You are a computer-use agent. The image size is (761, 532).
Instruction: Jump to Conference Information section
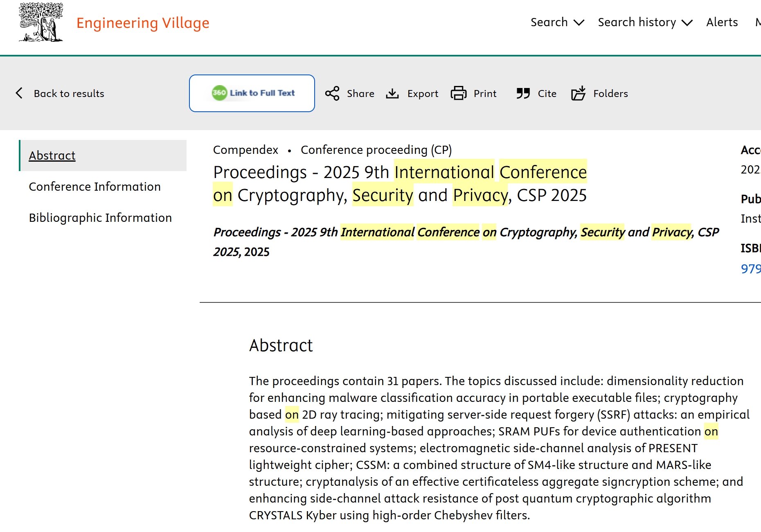coord(95,187)
